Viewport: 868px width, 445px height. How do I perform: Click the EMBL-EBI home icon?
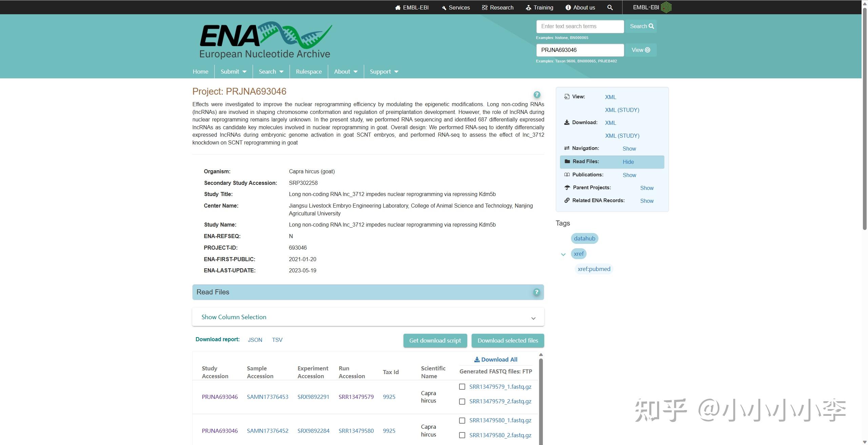coord(398,7)
